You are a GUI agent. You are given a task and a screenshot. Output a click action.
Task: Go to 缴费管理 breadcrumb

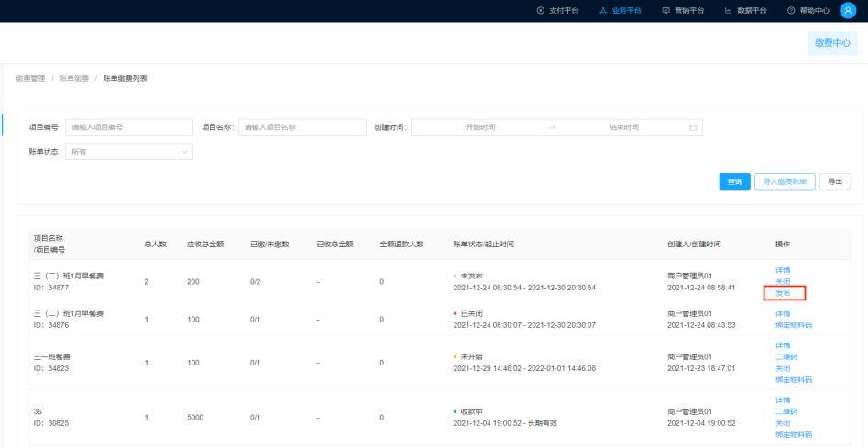[30, 79]
